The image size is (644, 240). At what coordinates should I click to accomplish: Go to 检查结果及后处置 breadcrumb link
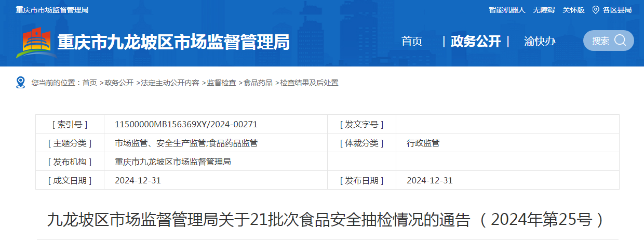coord(310,83)
